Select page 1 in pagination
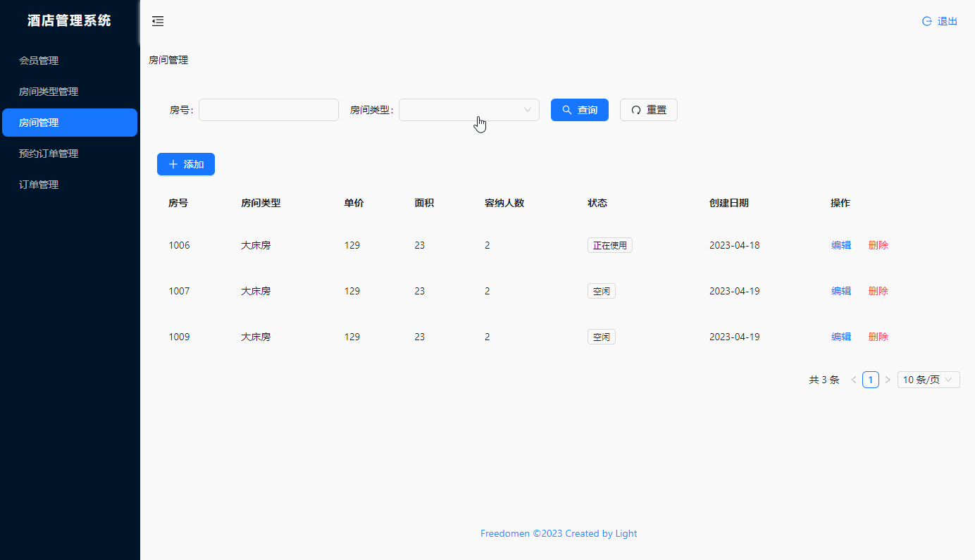975x560 pixels. pos(871,380)
